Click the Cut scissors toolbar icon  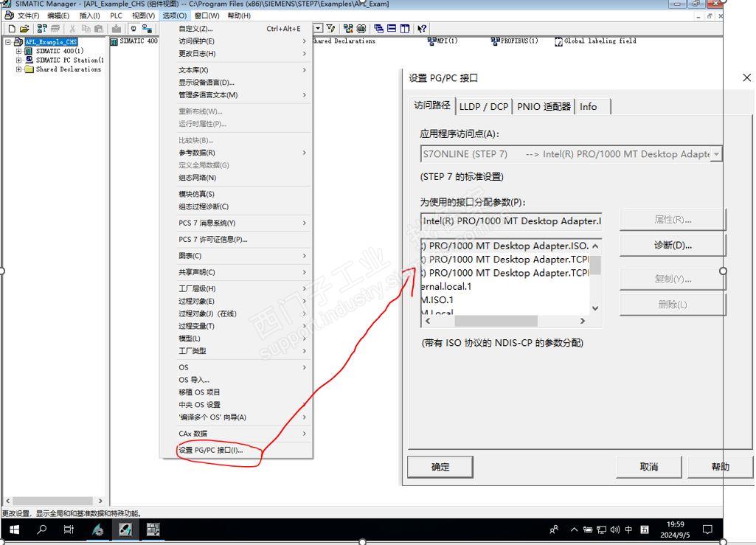pyautogui.click(x=72, y=29)
